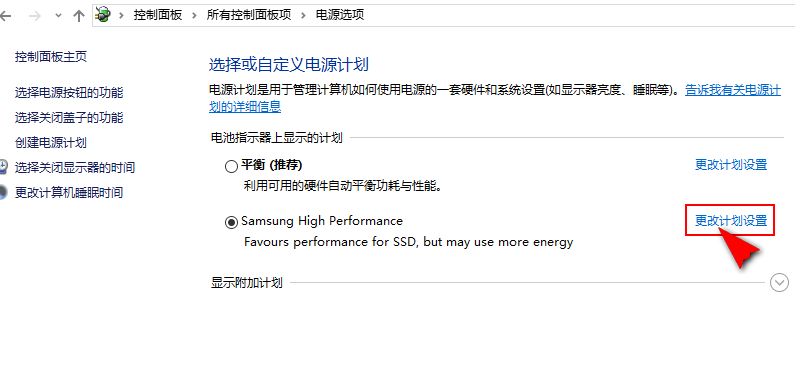The height and width of the screenshot is (367, 795).
Task: Open 创建电源计划 in sidebar
Action: pos(51,143)
